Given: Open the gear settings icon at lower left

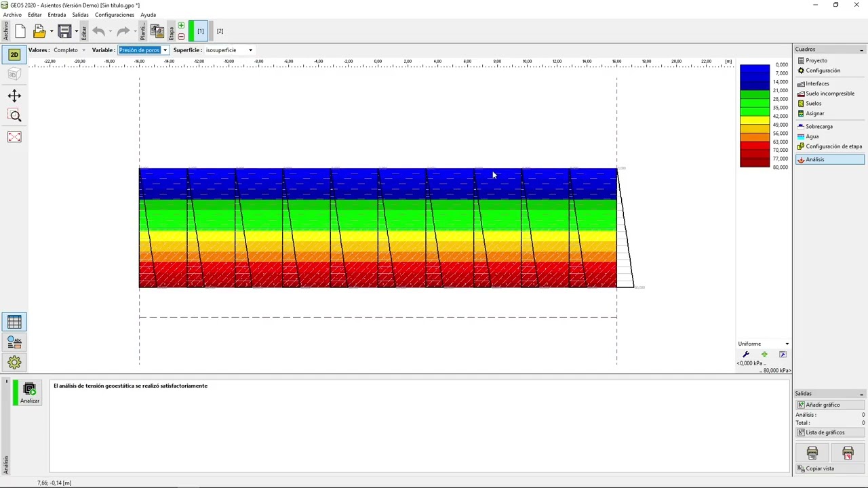Looking at the screenshot, I should coord(14,362).
